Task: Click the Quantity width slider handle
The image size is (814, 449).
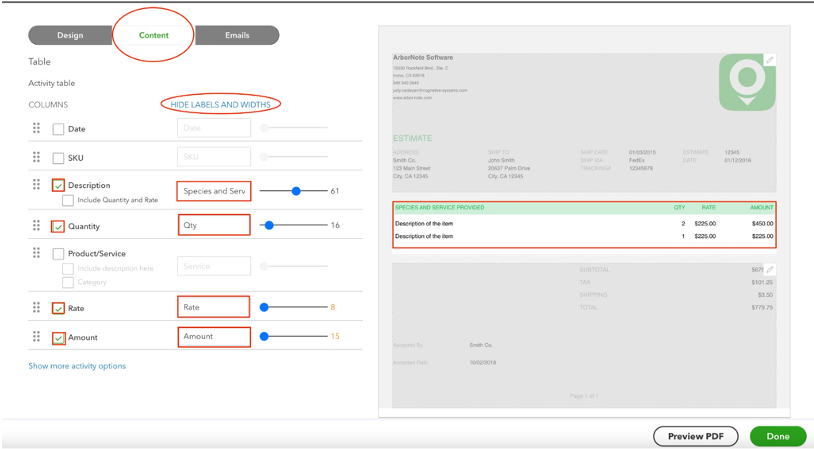Action: [x=269, y=225]
